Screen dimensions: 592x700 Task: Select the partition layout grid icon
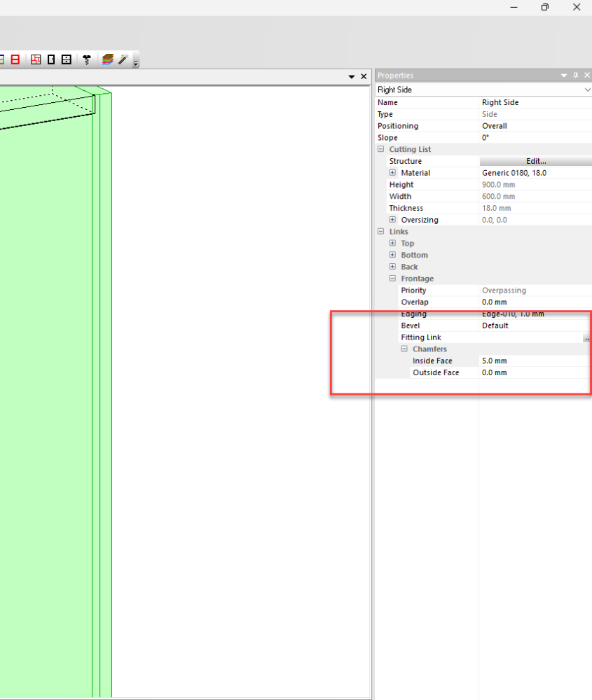36,59
